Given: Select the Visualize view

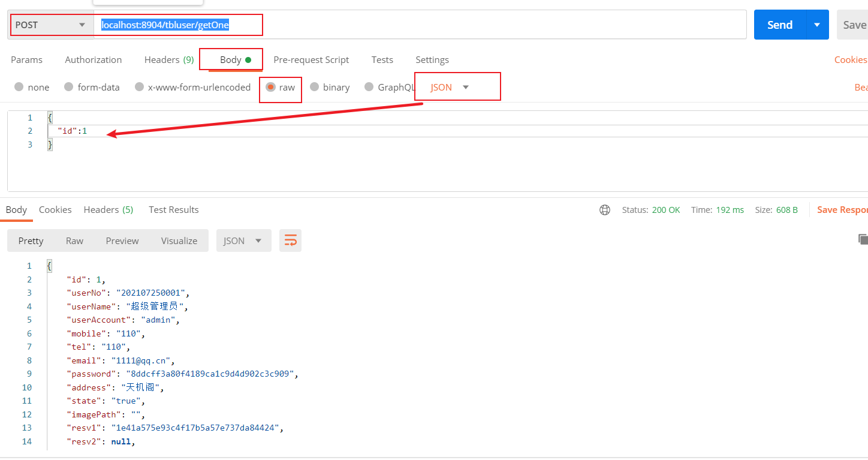Looking at the screenshot, I should coord(179,240).
